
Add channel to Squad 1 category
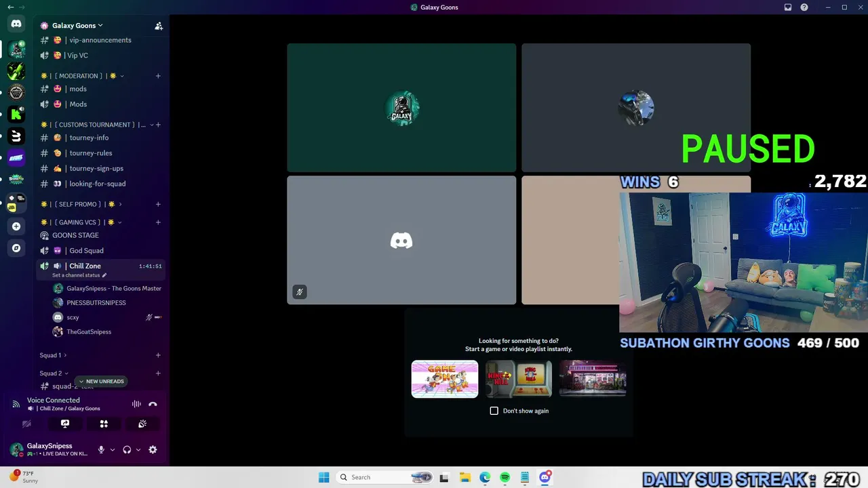click(158, 355)
